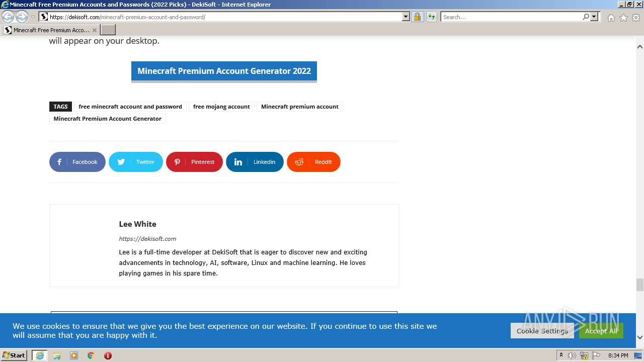Open the 'Minecraft premium account' tag
Screen dimensions: 644x362
300,107
